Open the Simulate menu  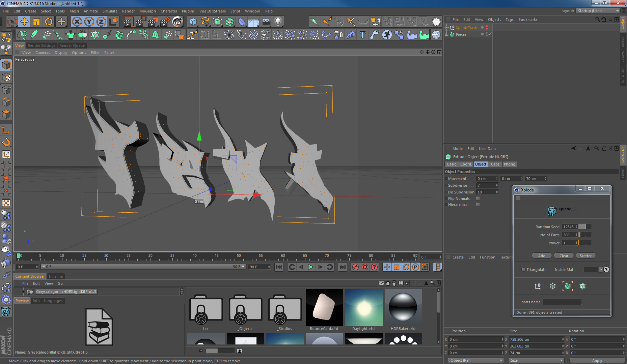click(x=110, y=11)
